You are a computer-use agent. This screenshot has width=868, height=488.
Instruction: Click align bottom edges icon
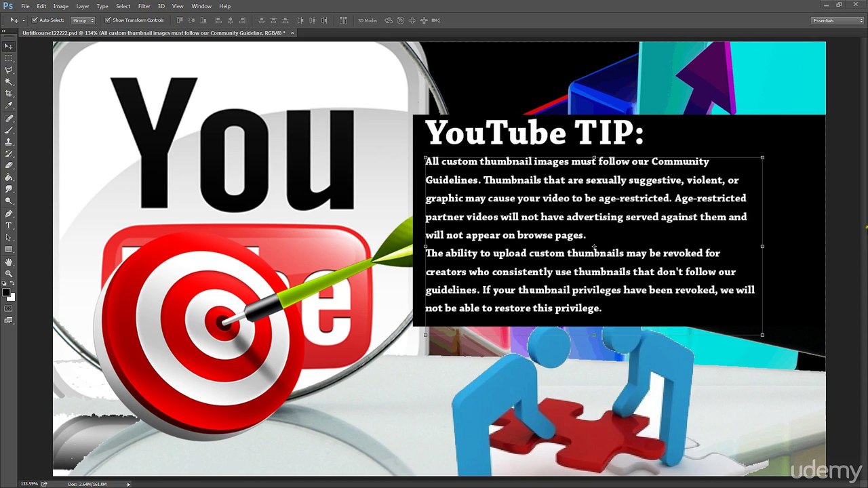(x=203, y=20)
